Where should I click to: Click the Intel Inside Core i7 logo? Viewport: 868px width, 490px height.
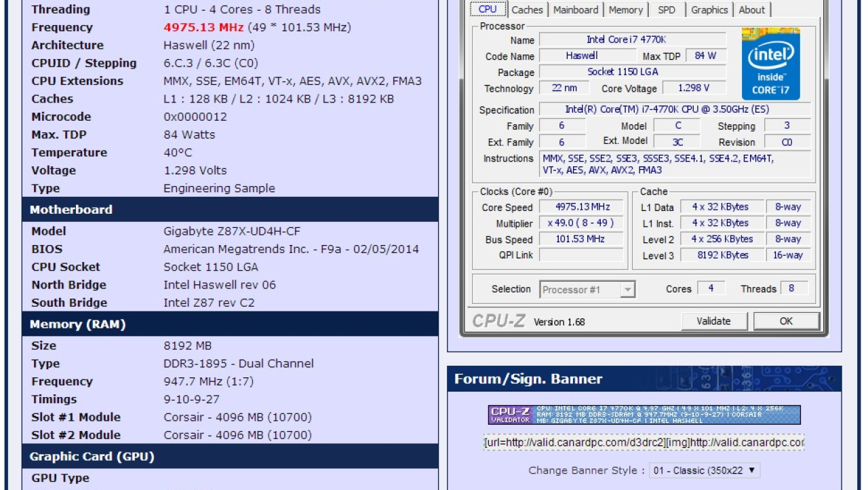(x=770, y=64)
